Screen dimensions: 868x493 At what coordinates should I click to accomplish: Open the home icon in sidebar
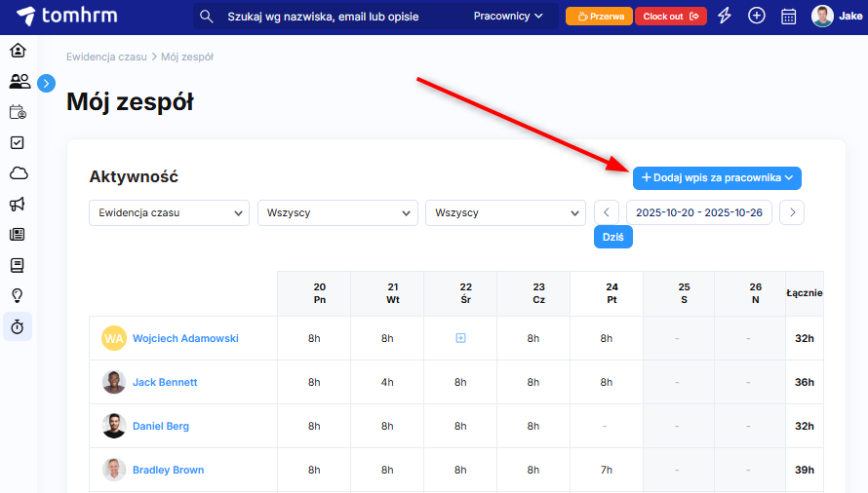[x=18, y=52]
